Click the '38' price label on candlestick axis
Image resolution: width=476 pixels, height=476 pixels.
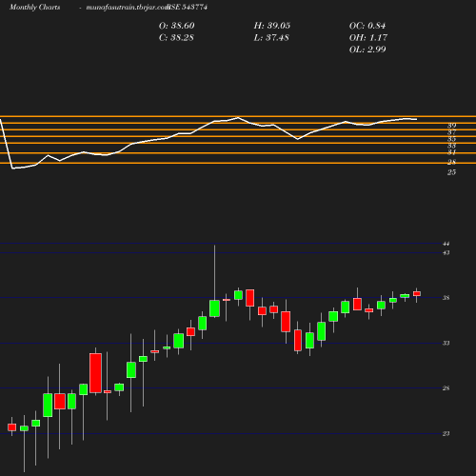(446, 298)
